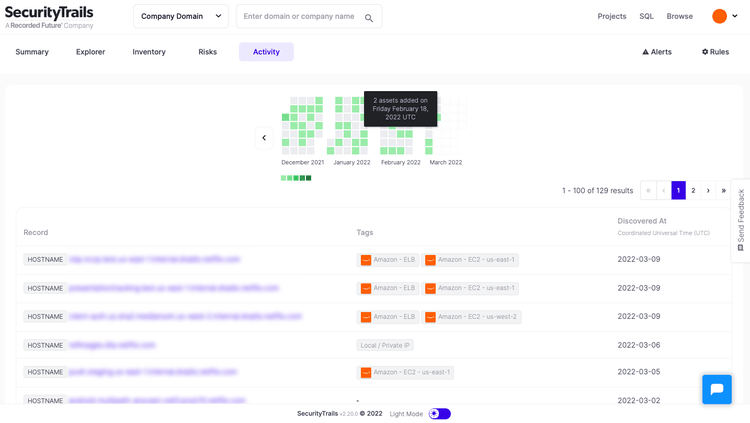Focus the domain or company name field
Image resolution: width=750 pixels, height=423 pixels.
[299, 17]
